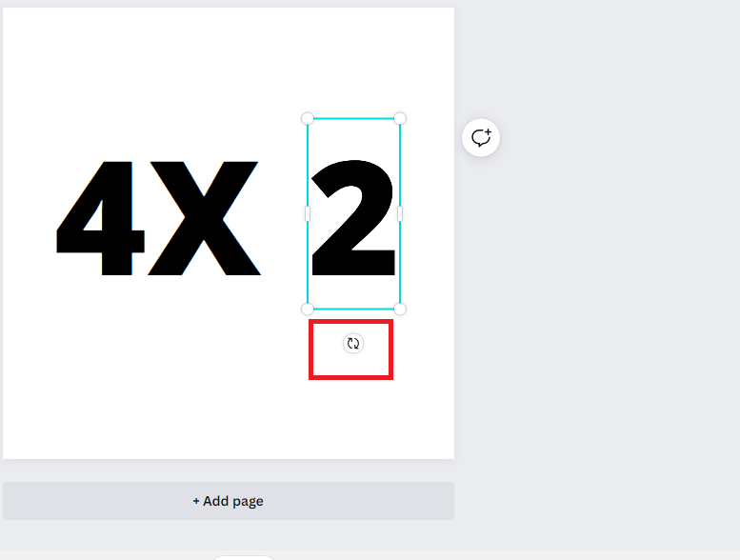
Task: Click the bottom-right corner handle of the selection
Action: [x=400, y=309]
